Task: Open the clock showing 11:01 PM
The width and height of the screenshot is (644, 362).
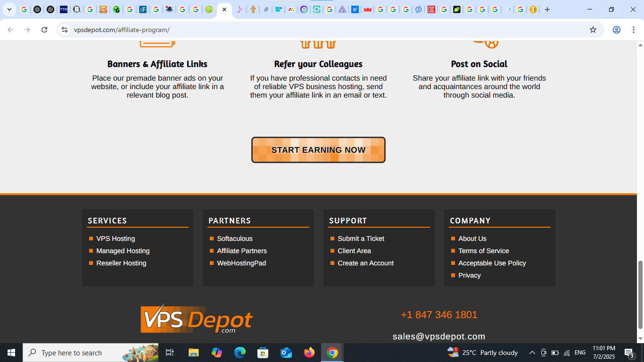Action: coord(604,353)
